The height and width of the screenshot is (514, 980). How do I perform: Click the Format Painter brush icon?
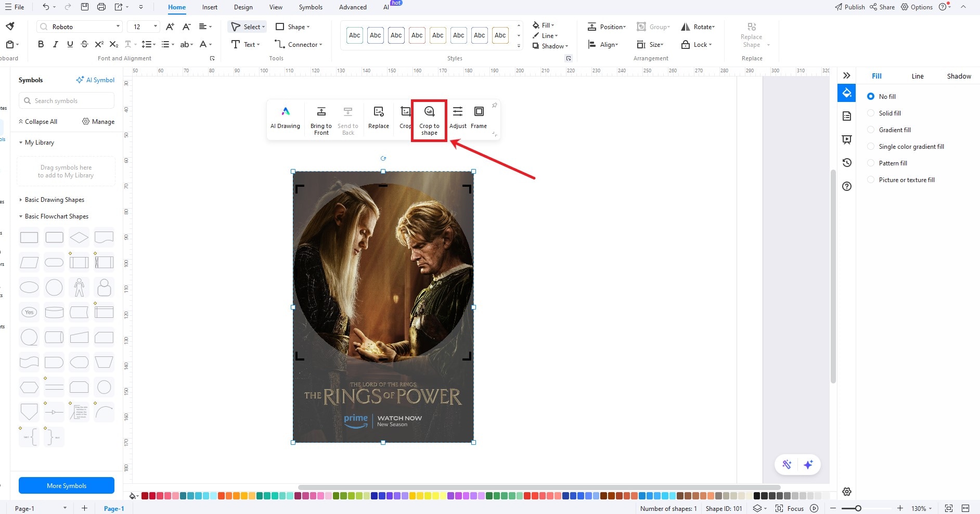pyautogui.click(x=10, y=26)
